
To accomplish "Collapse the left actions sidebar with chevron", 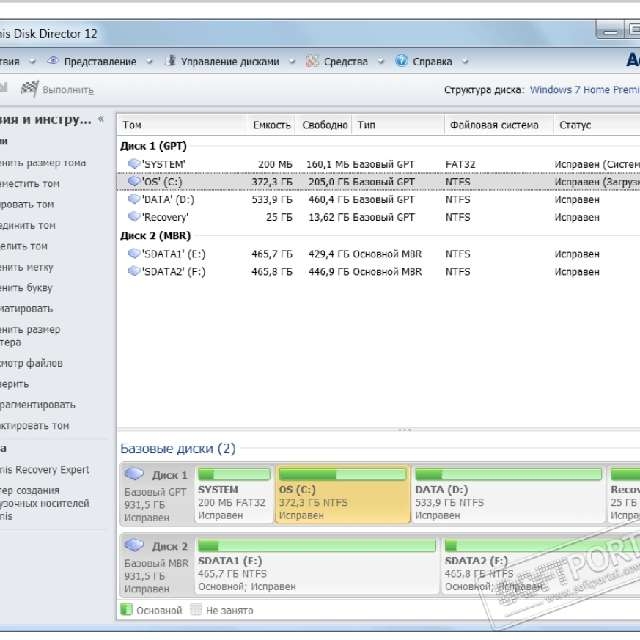I will tap(100, 119).
